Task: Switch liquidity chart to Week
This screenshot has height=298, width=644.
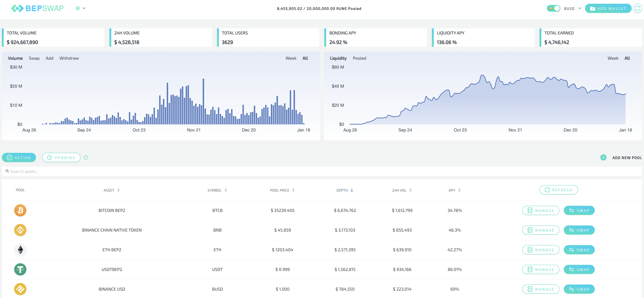Action: coord(613,58)
